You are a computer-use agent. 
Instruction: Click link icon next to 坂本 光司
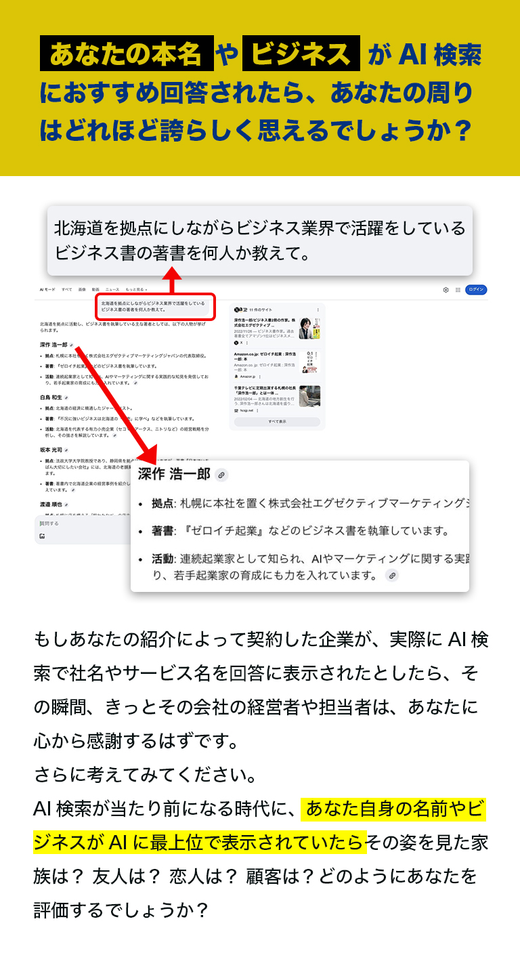[66, 449]
